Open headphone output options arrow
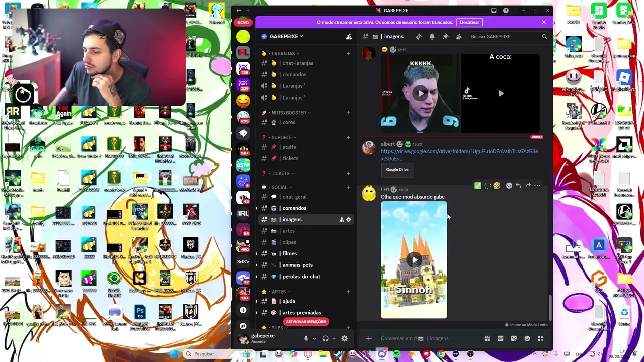The image size is (644, 362). click(x=334, y=339)
